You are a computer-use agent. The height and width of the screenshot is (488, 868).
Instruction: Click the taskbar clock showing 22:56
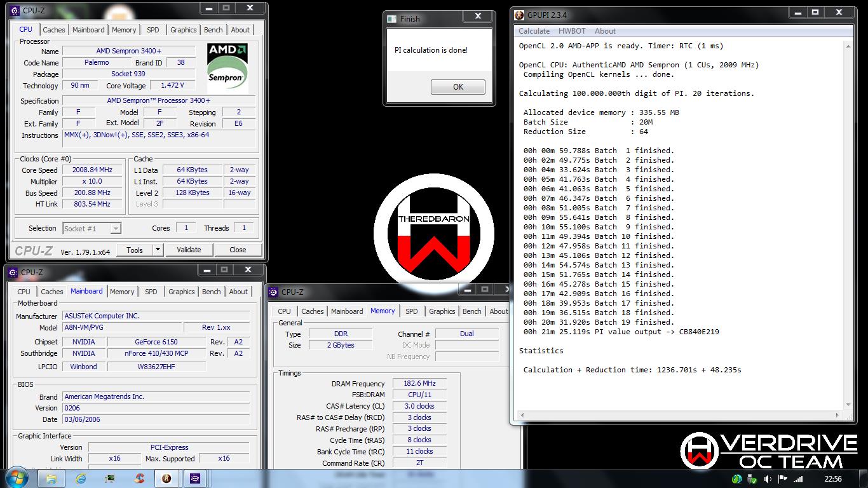click(x=833, y=479)
